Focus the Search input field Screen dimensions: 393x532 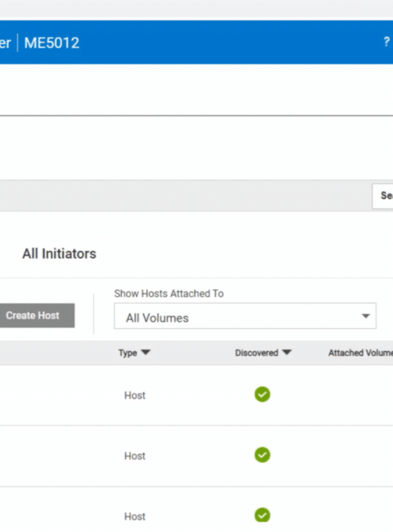pos(383,196)
